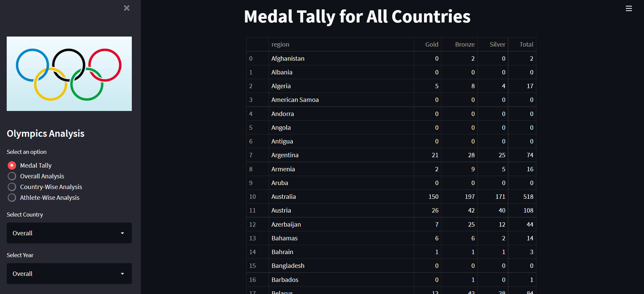
Task: Click the Bronze column header
Action: tap(465, 44)
